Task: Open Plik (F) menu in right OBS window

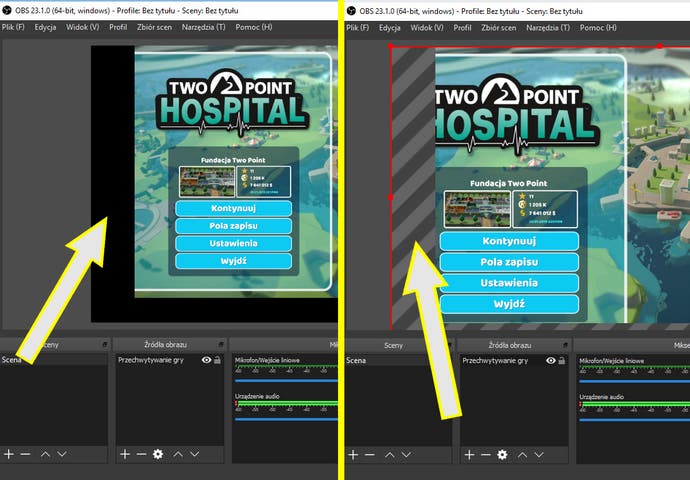Action: (358, 28)
